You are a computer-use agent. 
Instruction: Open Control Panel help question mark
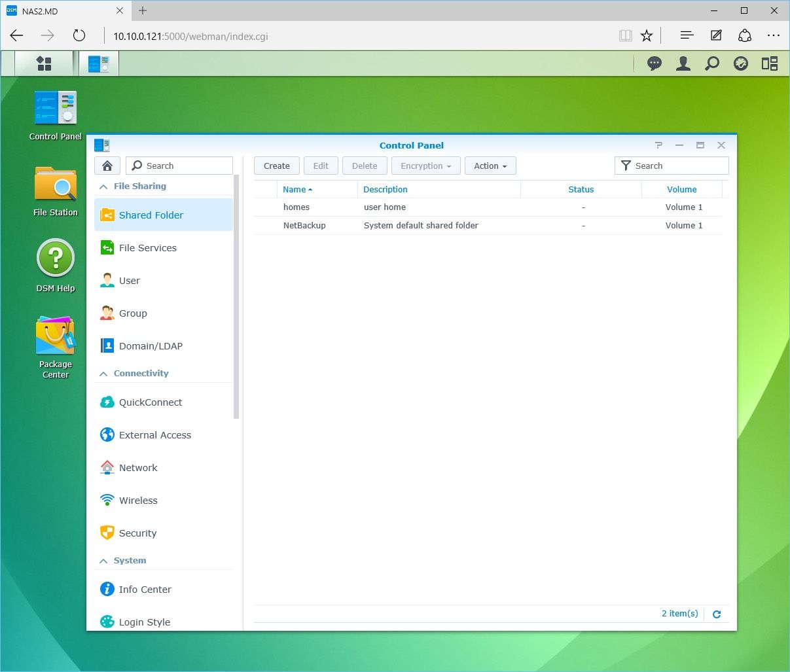click(658, 145)
